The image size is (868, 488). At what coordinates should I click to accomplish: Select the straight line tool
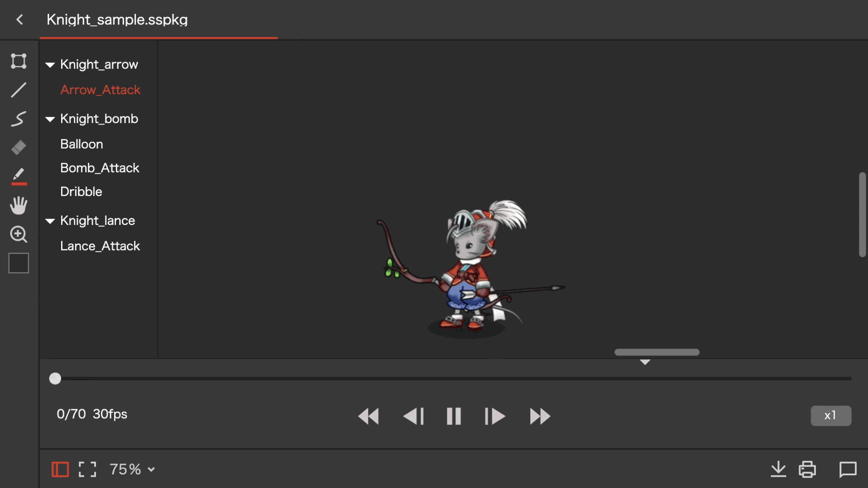(19, 90)
